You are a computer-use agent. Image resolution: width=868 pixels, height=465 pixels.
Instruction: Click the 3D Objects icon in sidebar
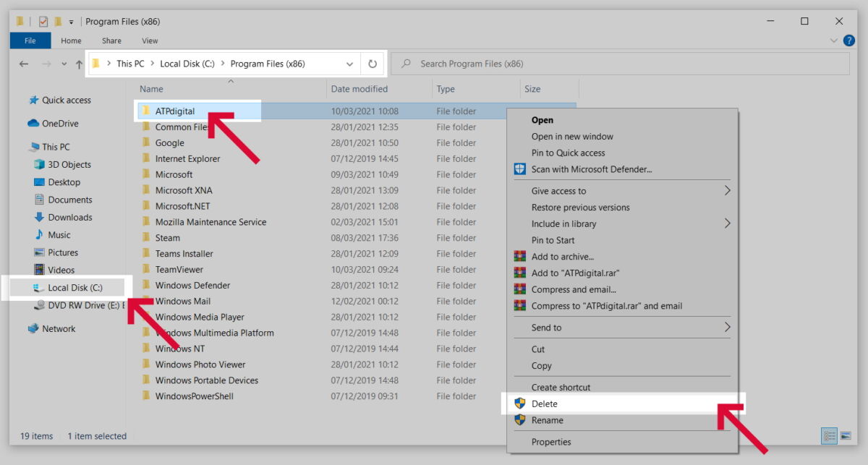[39, 164]
